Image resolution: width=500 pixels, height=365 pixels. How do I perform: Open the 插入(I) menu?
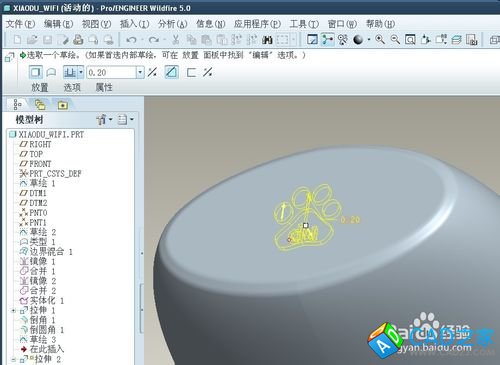pos(135,24)
